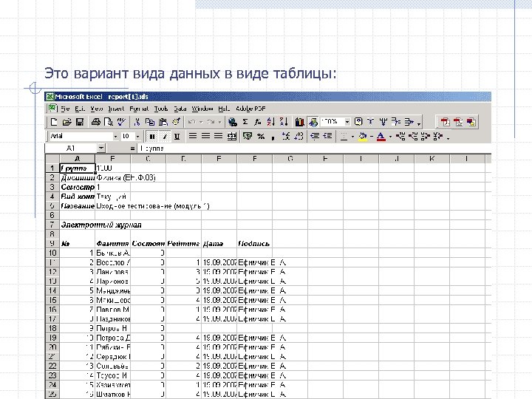This screenshot has width=532, height=399.
Task: Center text using the center align icon
Action: point(205,137)
